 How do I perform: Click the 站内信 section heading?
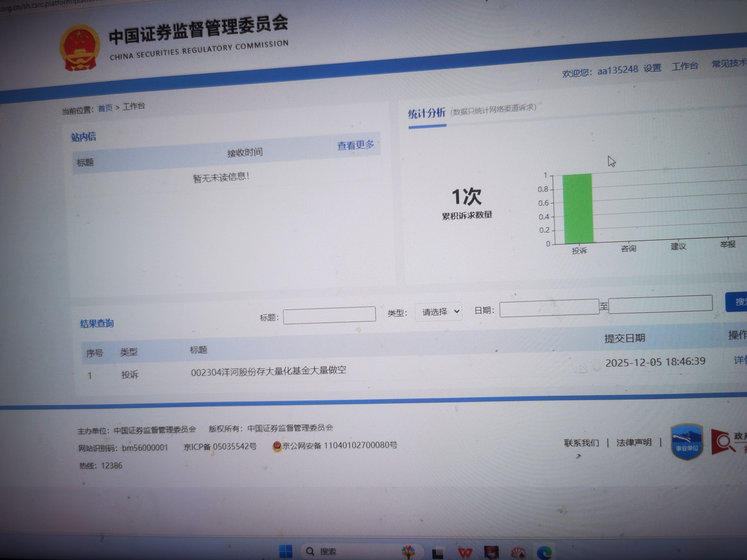(84, 137)
